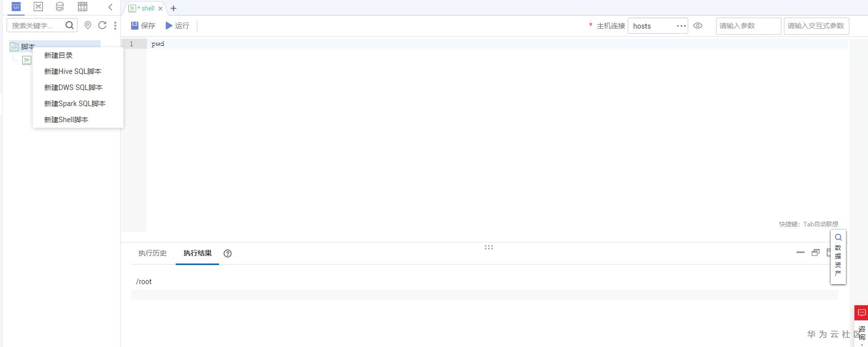Click line 1 in the editor gutter
868x347 pixels.
[x=132, y=44]
